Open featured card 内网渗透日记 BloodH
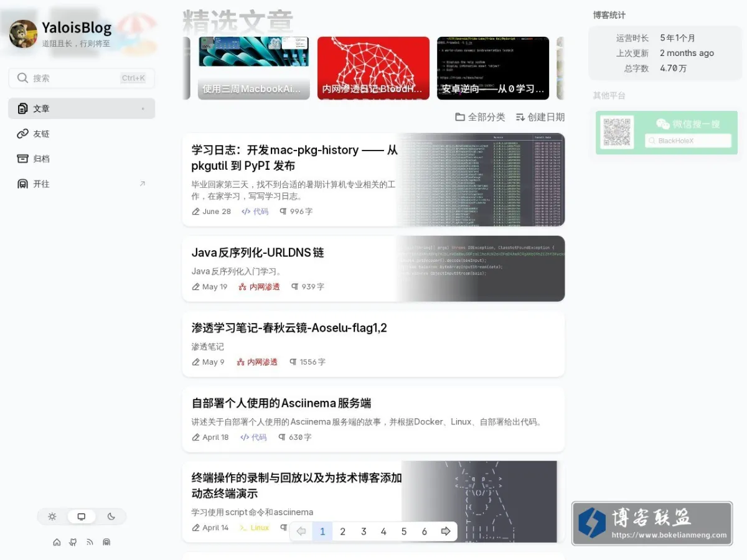This screenshot has width=747, height=560. pyautogui.click(x=374, y=68)
